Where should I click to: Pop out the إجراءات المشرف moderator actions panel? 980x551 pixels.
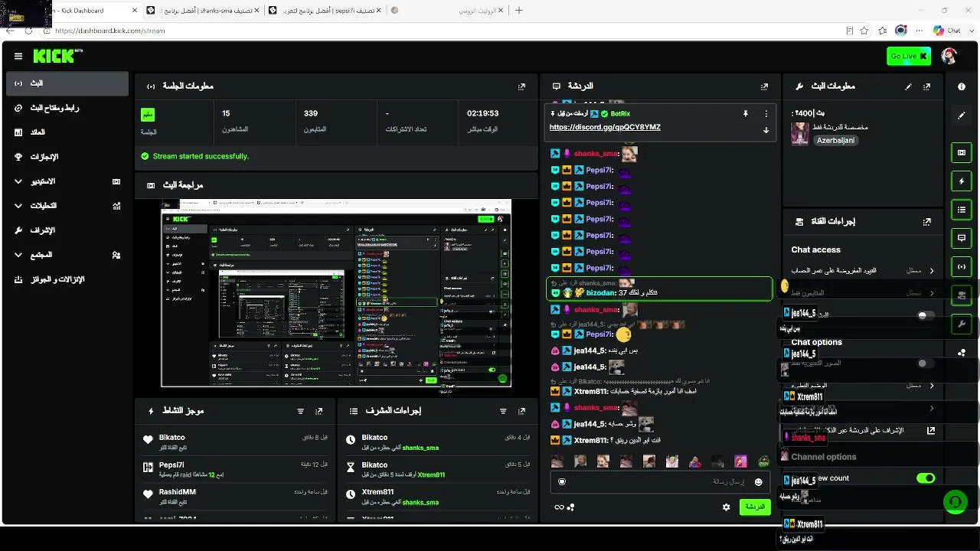tap(521, 411)
